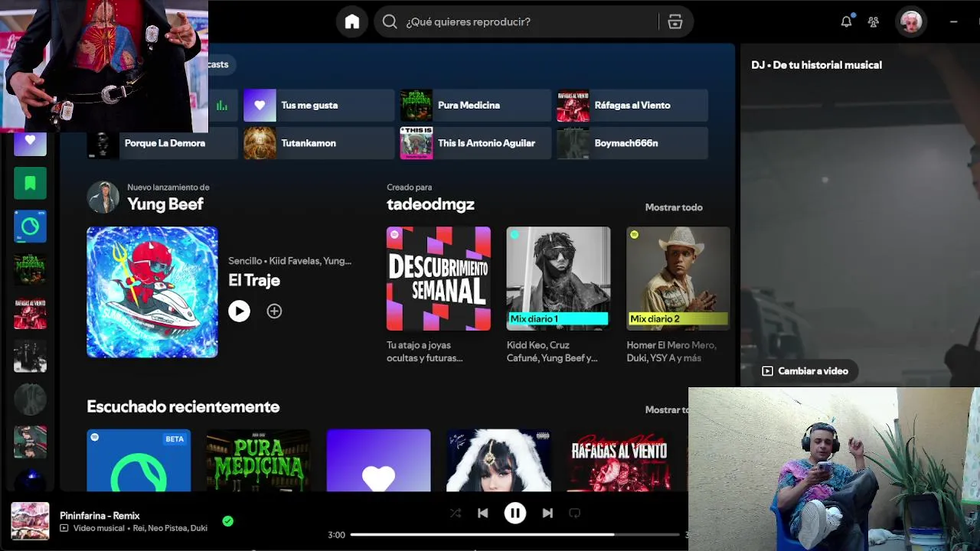Open Ráfagas al Viento shortcut tile
This screenshot has width=980, height=551.
pos(632,106)
